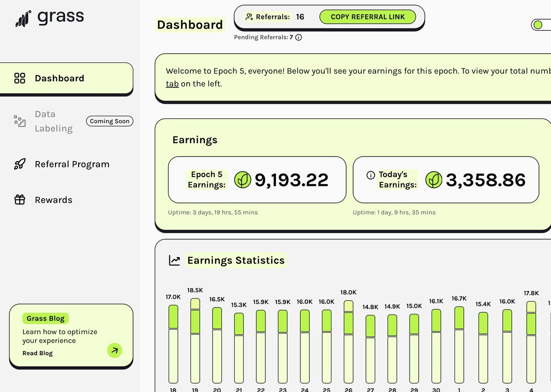Click the 15.4K bar for day 2
Image resolution: width=551 pixels, height=392 pixels.
[483, 347]
